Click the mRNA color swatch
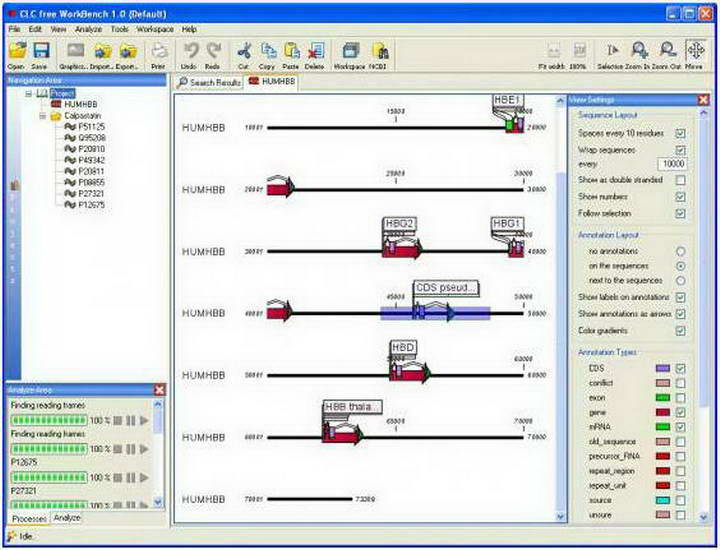Viewport: 720px width, 550px height. (663, 427)
